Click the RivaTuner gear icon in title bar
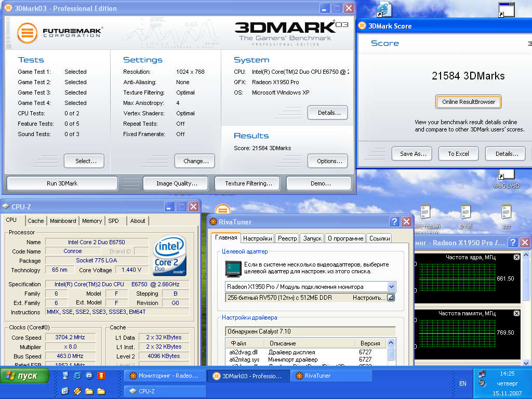 [x=213, y=222]
